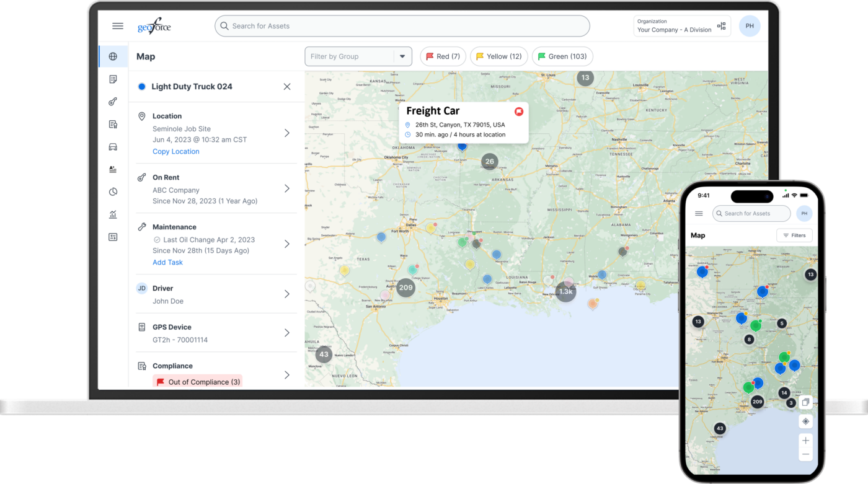Open the hamburger menu at top left
This screenshot has height=484, width=868.
(118, 25)
